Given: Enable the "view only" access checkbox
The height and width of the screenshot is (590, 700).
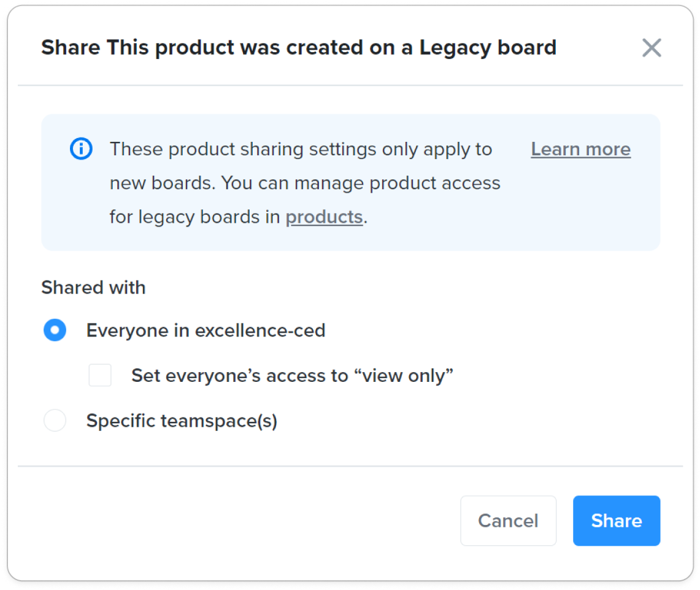Looking at the screenshot, I should click(100, 375).
